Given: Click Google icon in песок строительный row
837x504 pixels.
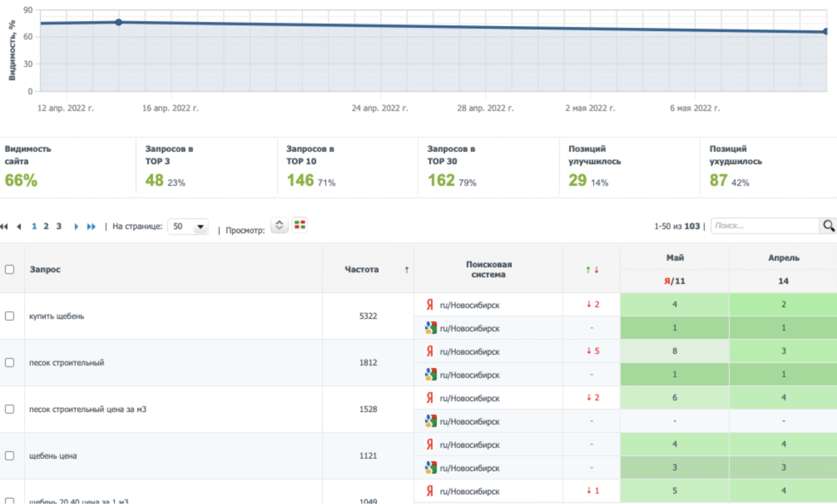Looking at the screenshot, I should (x=430, y=375).
